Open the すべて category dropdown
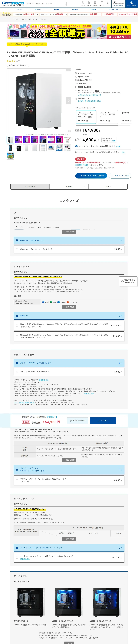The height and width of the screenshot is (644, 138). (30, 4)
